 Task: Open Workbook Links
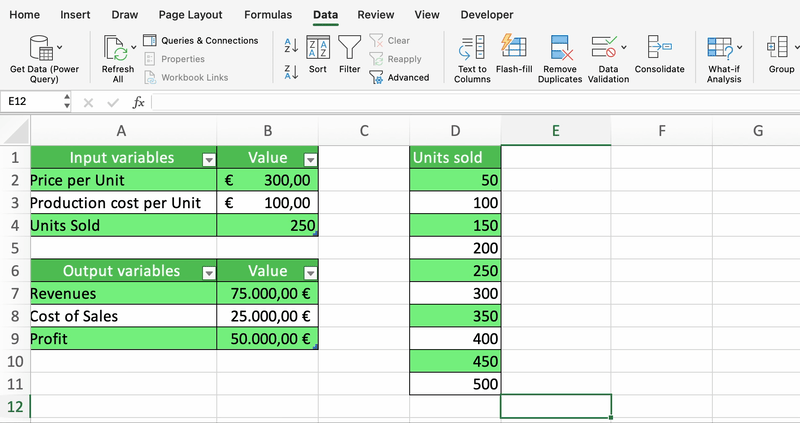(186, 78)
